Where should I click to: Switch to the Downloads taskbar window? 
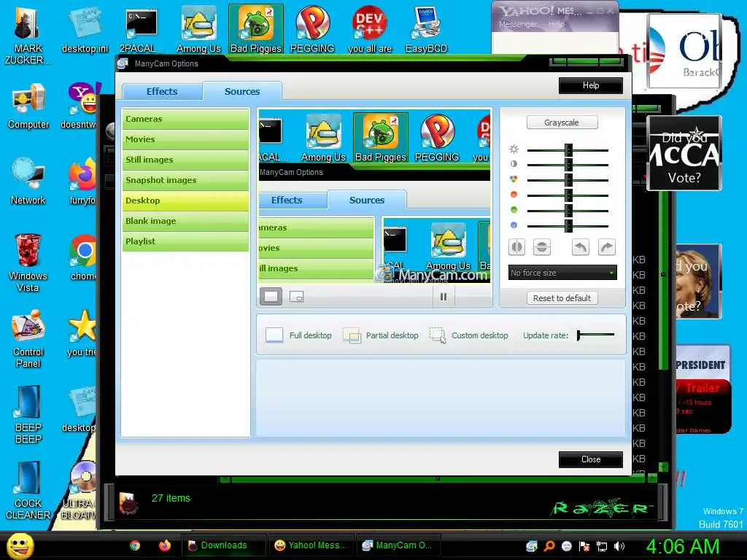pos(223,545)
